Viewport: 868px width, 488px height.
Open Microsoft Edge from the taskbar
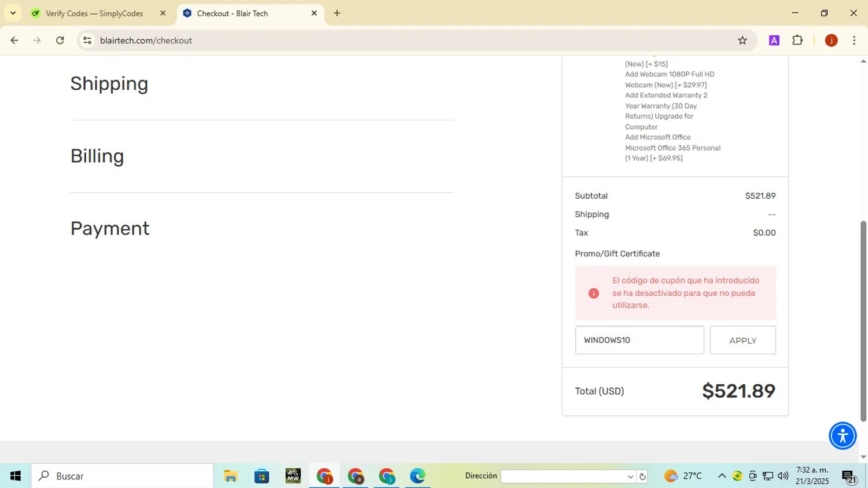(x=418, y=476)
